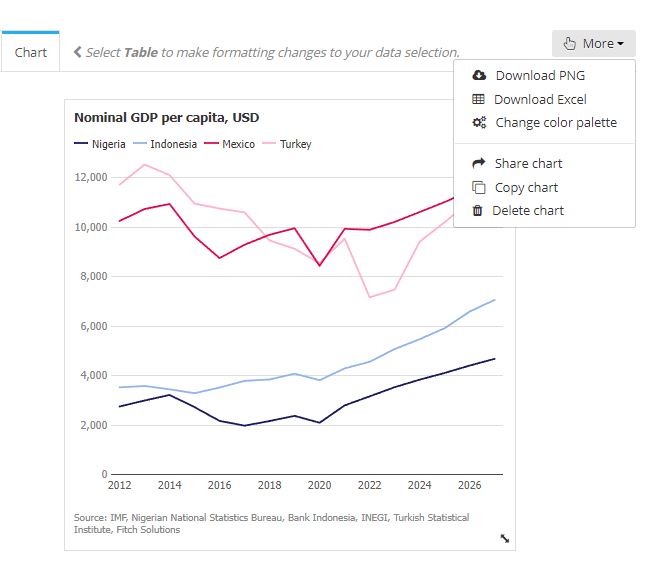Toggle the Nigeria series in legend

[100, 144]
